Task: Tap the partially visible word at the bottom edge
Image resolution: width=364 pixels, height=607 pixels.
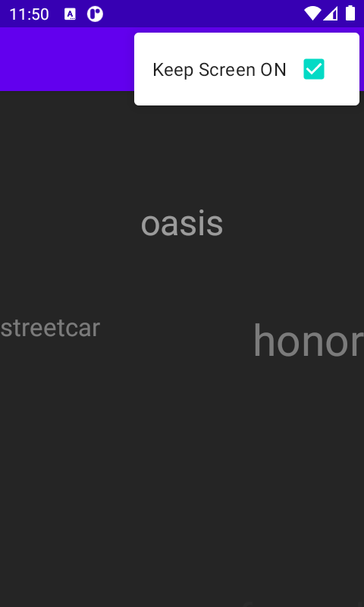Action: pos(247,604)
